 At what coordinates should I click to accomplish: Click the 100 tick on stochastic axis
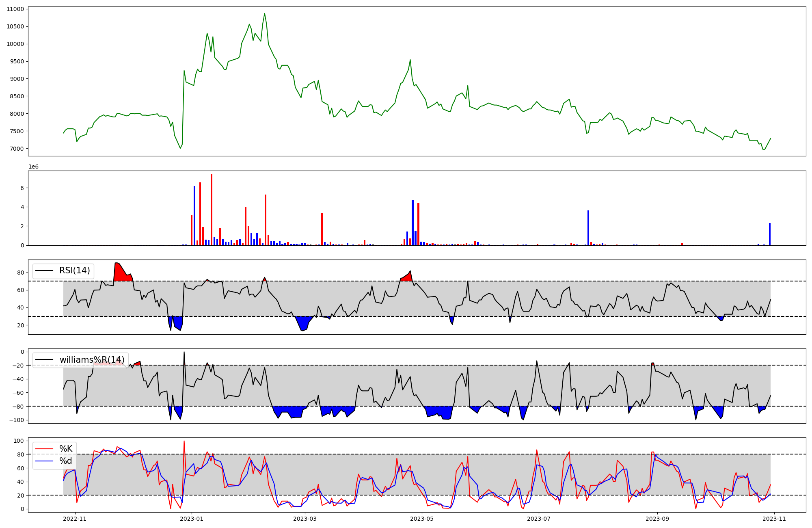(19, 441)
